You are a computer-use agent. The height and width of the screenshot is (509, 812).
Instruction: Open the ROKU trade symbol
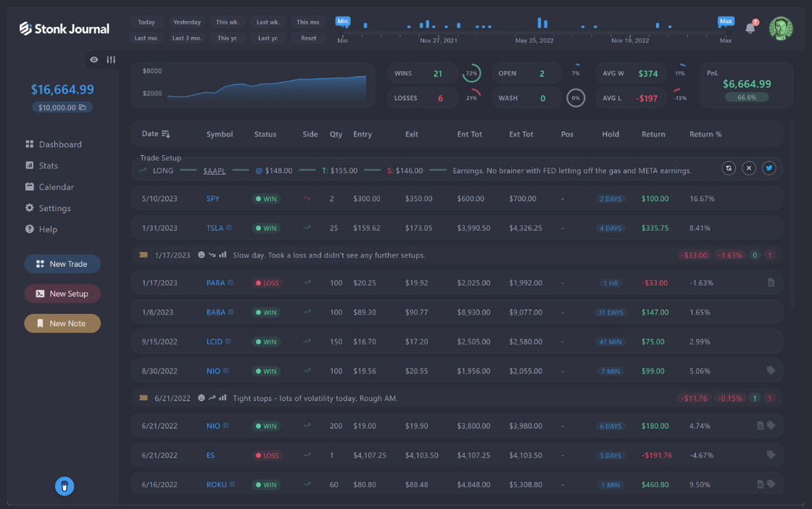coord(217,484)
